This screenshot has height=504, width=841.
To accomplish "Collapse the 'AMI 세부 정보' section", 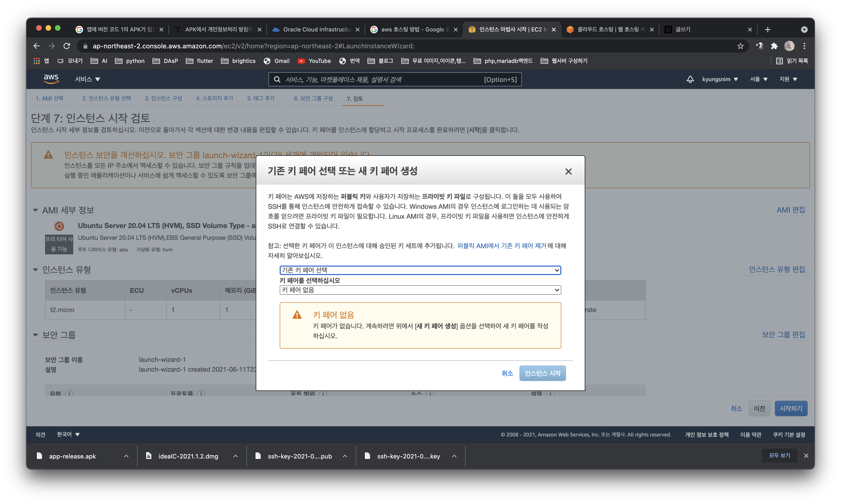I will pyautogui.click(x=35, y=210).
